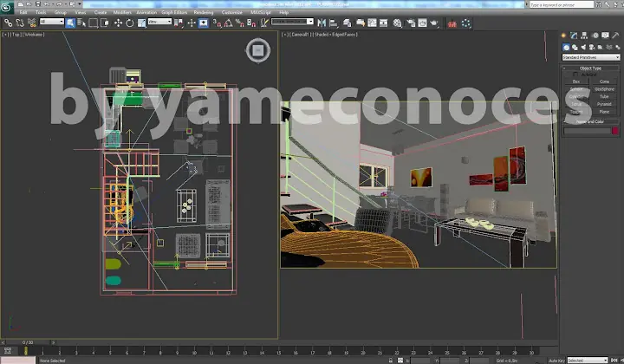Click the Render Production teapot icon
Screen dimensions: 624x364
(434, 23)
